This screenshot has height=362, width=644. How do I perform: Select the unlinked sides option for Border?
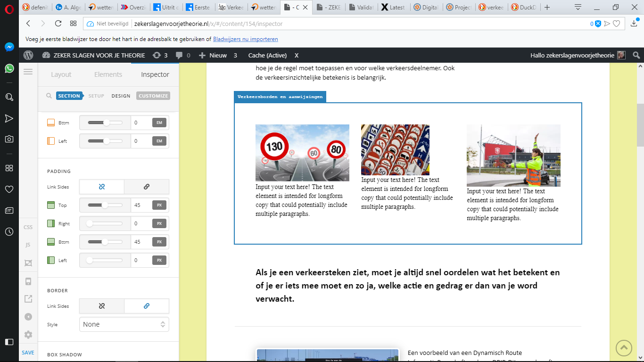coord(102,306)
